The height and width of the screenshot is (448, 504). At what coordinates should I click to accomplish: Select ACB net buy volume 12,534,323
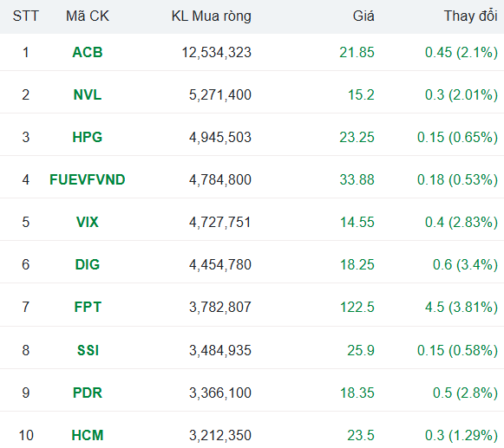(216, 53)
